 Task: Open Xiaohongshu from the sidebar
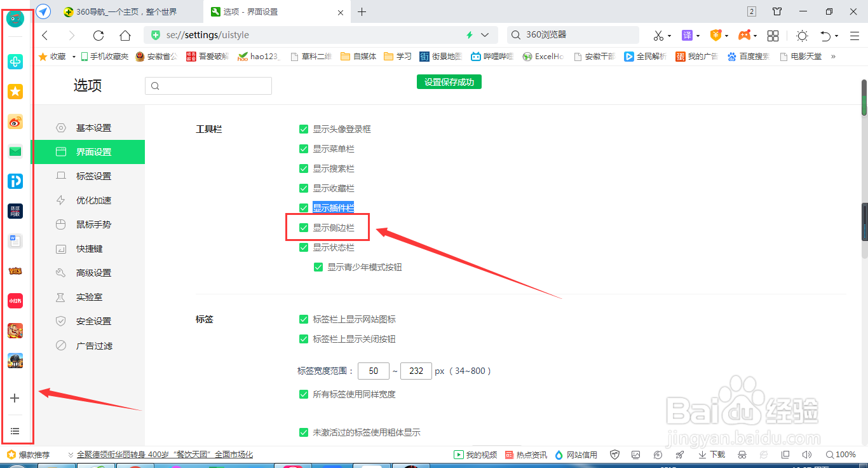15,300
